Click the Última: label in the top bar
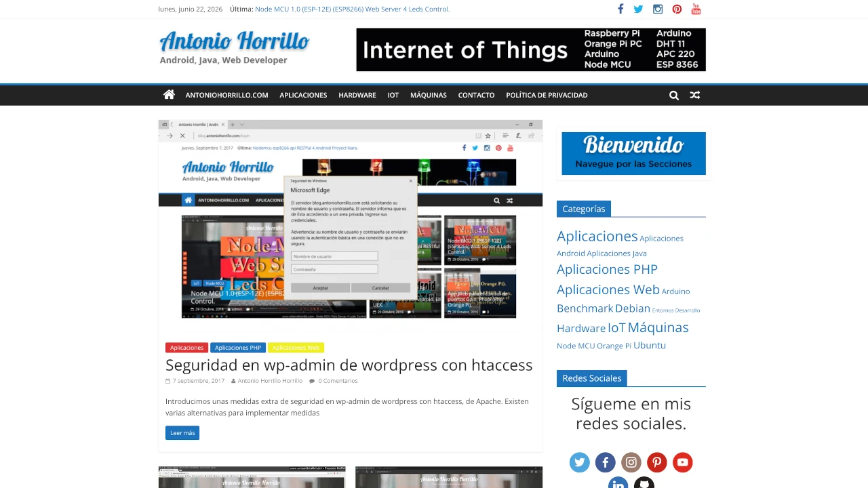This screenshot has height=488, width=868. (x=241, y=9)
